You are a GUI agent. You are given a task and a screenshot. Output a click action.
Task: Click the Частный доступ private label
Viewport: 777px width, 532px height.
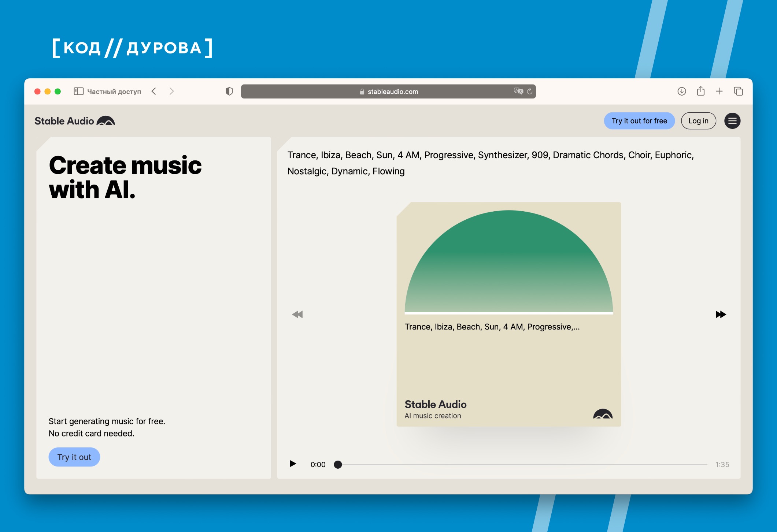tap(114, 92)
